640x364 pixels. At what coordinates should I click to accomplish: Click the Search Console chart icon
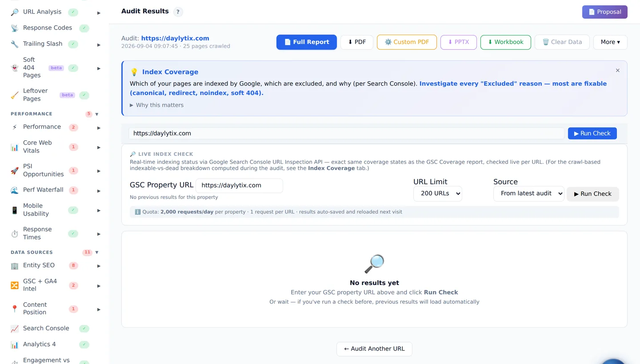point(15,328)
